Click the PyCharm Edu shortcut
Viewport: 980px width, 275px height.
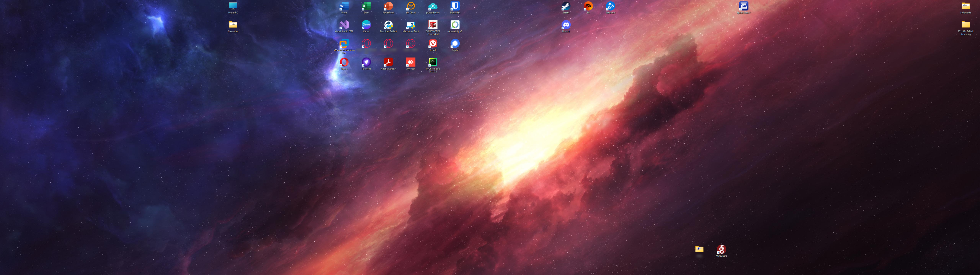[433, 62]
